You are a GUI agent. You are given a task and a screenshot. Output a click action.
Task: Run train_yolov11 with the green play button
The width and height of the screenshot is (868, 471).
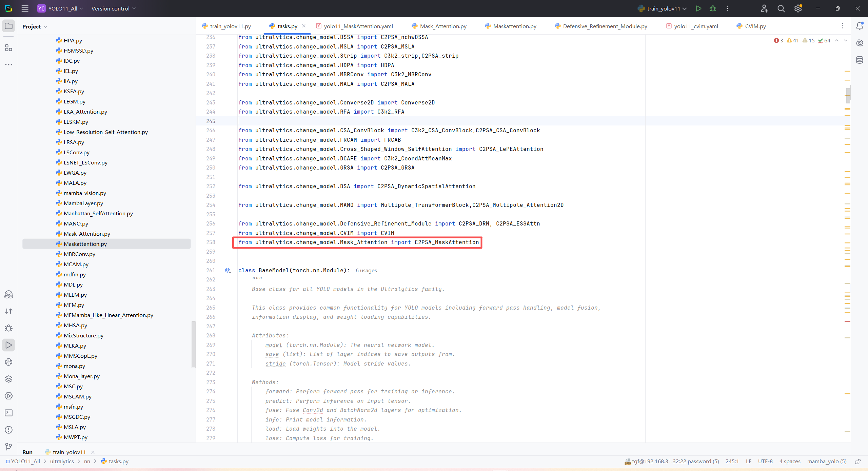click(x=698, y=8)
